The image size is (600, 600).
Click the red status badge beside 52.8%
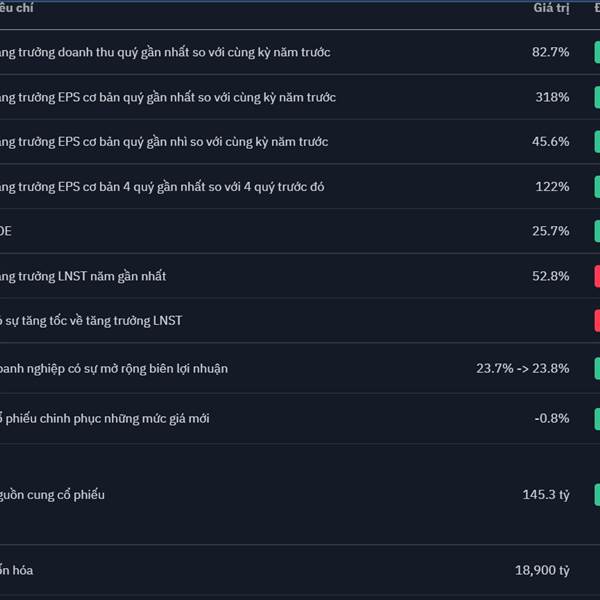(x=597, y=276)
